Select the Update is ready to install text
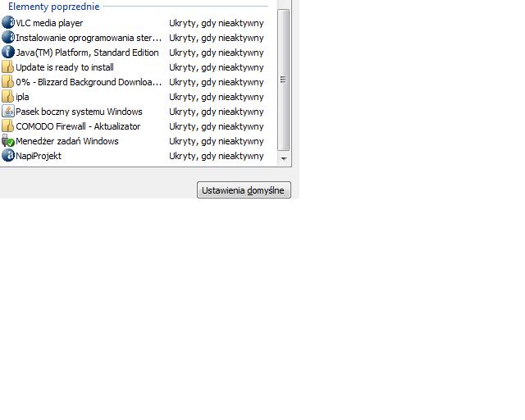525x420 pixels. pyautogui.click(x=65, y=67)
